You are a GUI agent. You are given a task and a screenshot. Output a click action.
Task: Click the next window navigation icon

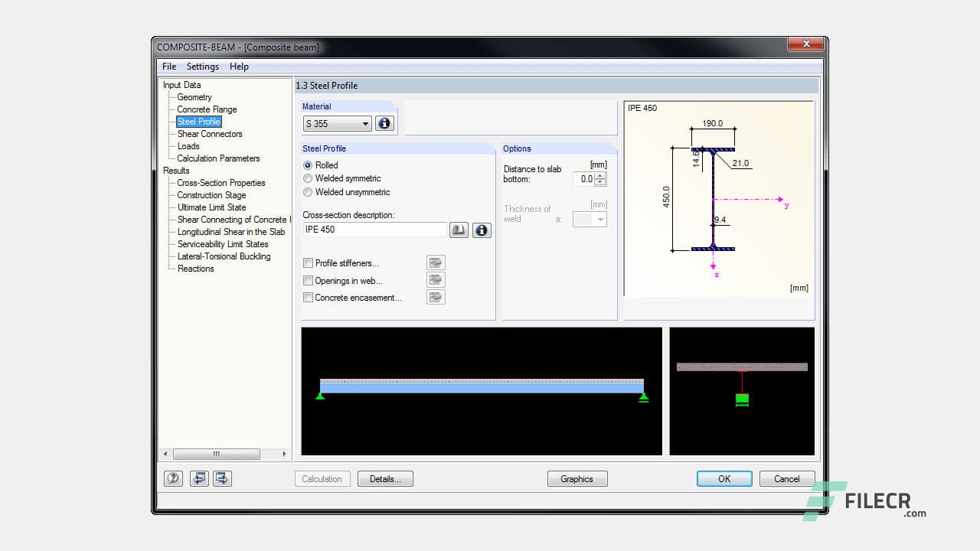(221, 478)
